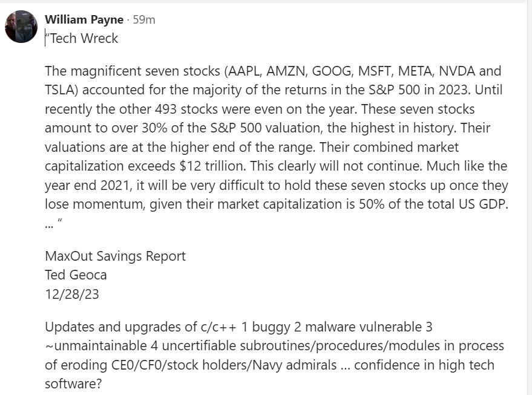Click the "493 stocks" phrase
The height and width of the screenshot is (395, 532).
(186, 109)
